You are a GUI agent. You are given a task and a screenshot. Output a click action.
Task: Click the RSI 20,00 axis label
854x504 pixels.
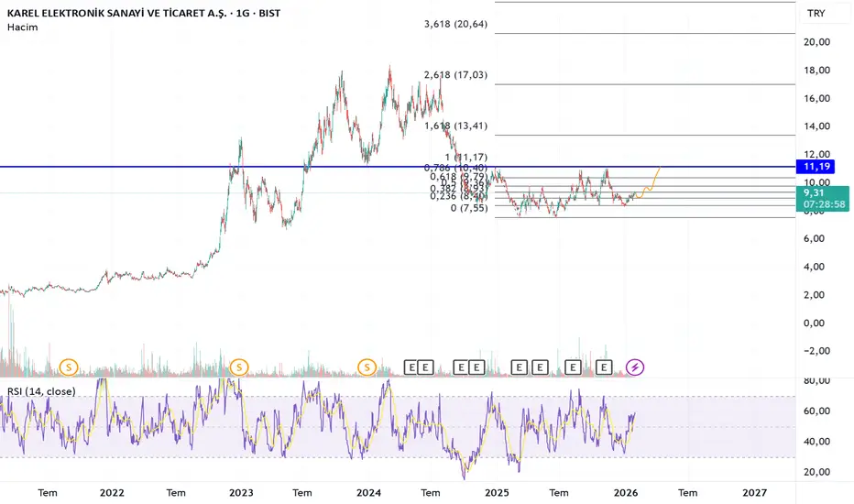click(817, 473)
